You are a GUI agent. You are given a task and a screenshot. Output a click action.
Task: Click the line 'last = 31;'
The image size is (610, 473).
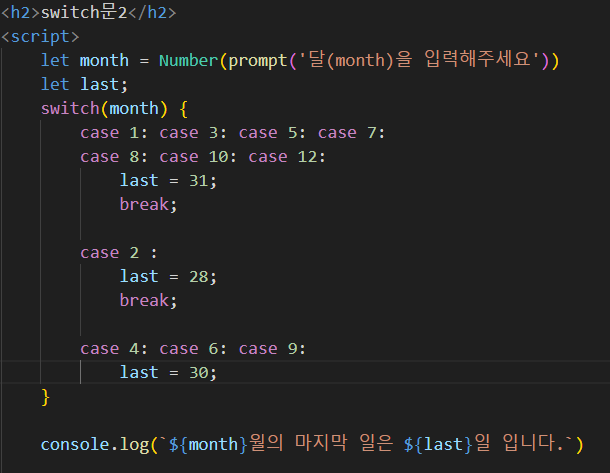point(168,181)
